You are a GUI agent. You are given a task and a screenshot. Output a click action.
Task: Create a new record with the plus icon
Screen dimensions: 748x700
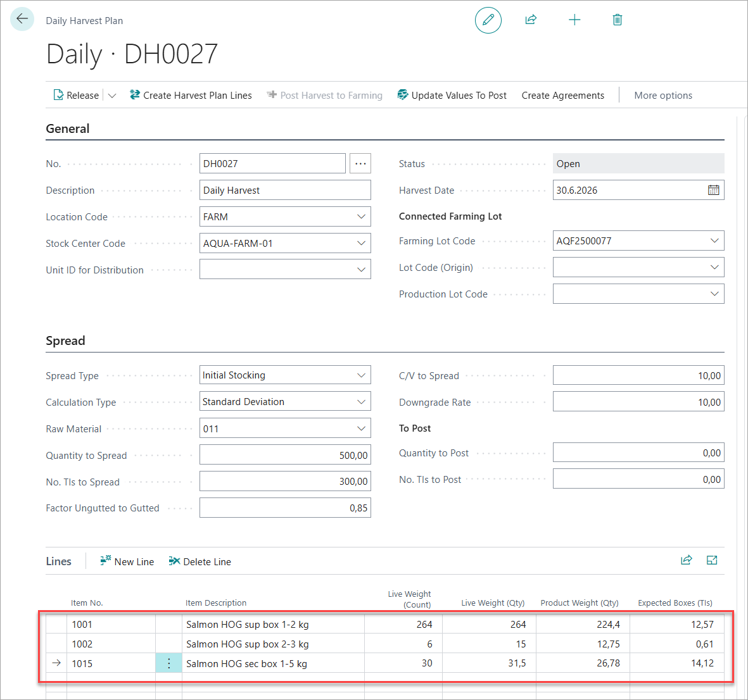(x=574, y=20)
